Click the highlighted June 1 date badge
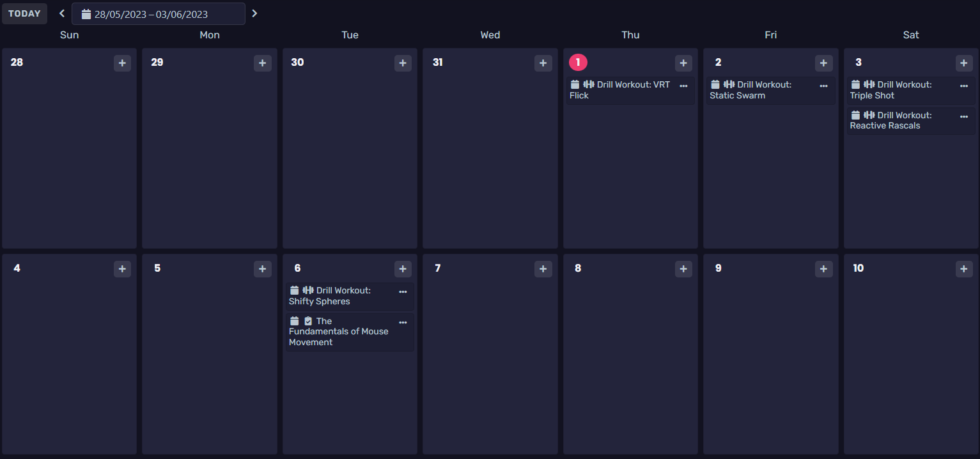The height and width of the screenshot is (459, 980). pos(578,62)
